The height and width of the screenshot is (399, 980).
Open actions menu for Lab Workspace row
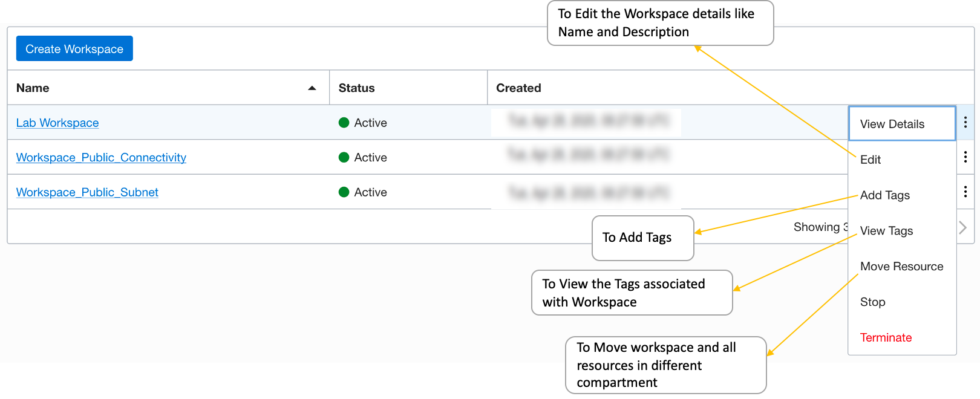point(965,123)
